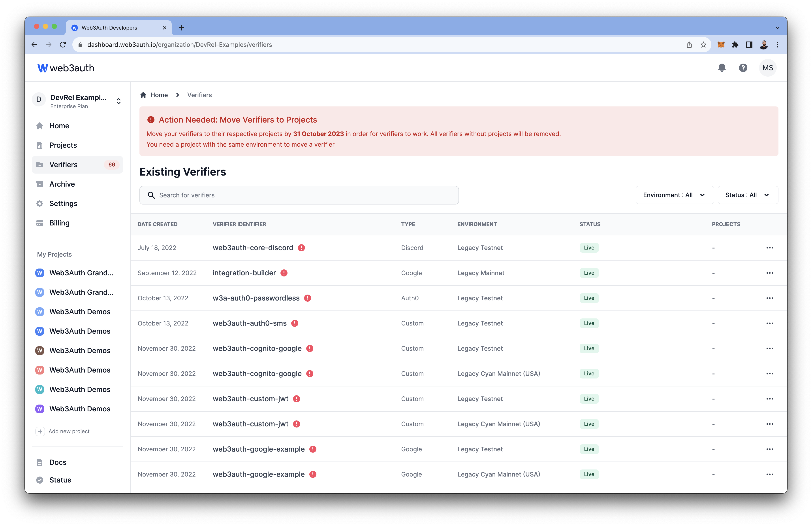Click the warning icon beside integration-builder
This screenshot has width=812, height=526.
click(x=284, y=273)
